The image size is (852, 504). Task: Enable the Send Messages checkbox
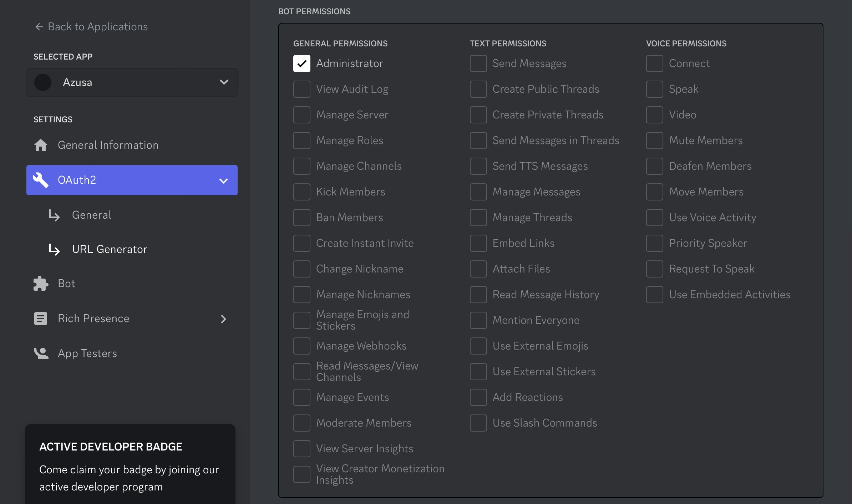[x=478, y=63]
